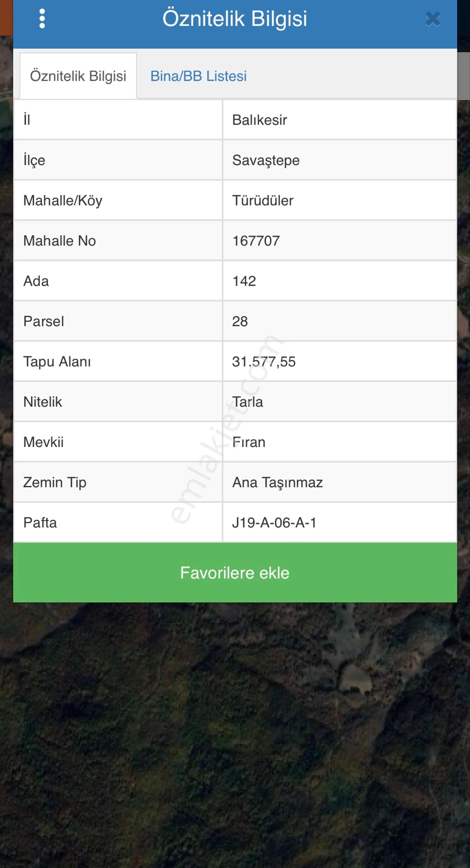Click the Nitelik value Tarla

247,402
